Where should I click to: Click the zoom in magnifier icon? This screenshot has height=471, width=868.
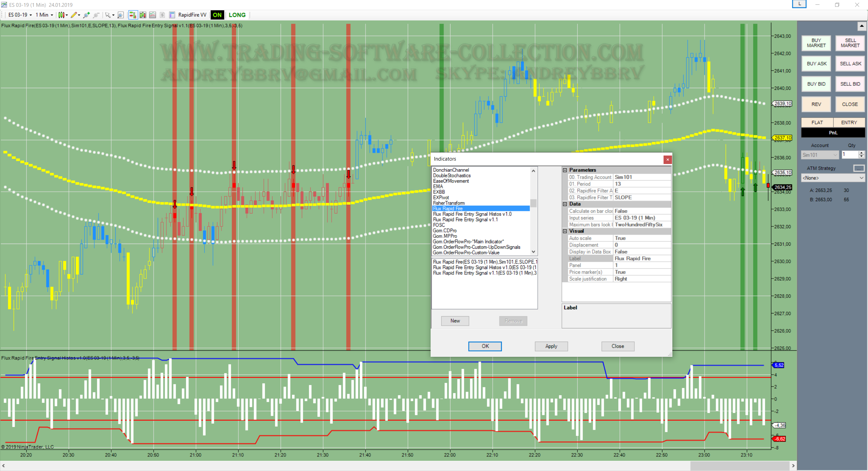[x=86, y=15]
